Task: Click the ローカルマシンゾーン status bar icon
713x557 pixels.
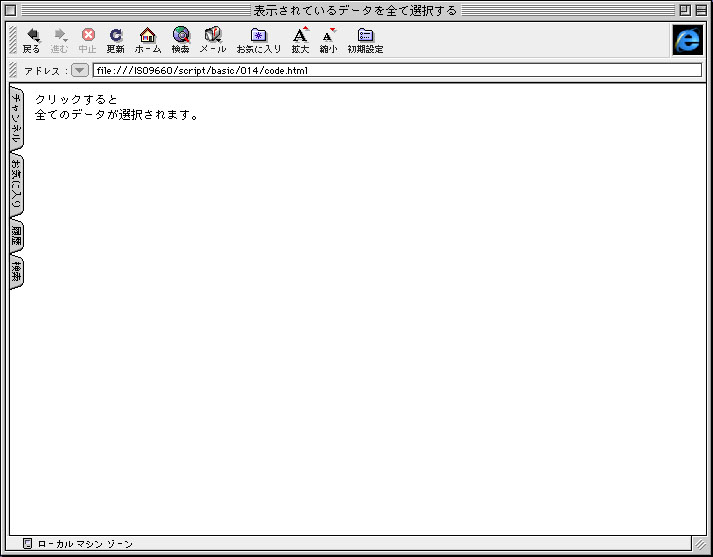Action: pos(27,544)
